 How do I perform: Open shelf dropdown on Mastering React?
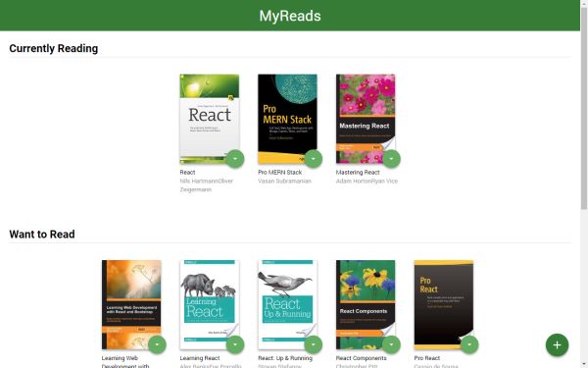coord(391,159)
